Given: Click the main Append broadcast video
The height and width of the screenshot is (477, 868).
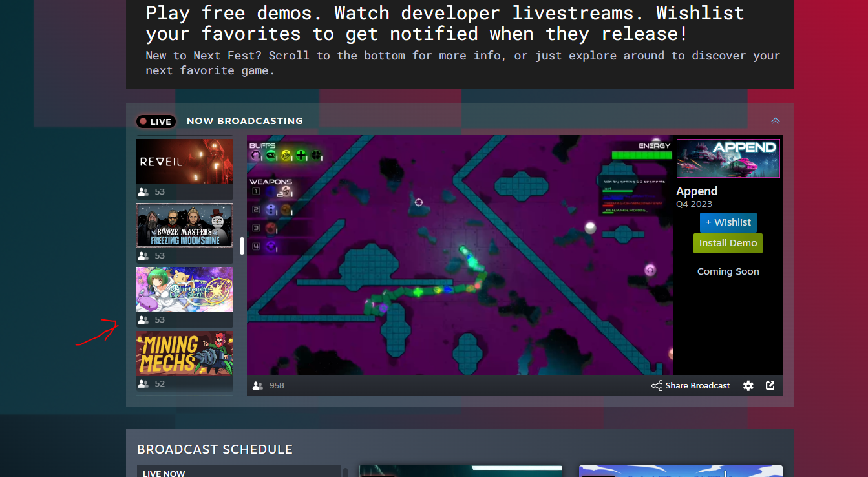Looking at the screenshot, I should pyautogui.click(x=460, y=255).
